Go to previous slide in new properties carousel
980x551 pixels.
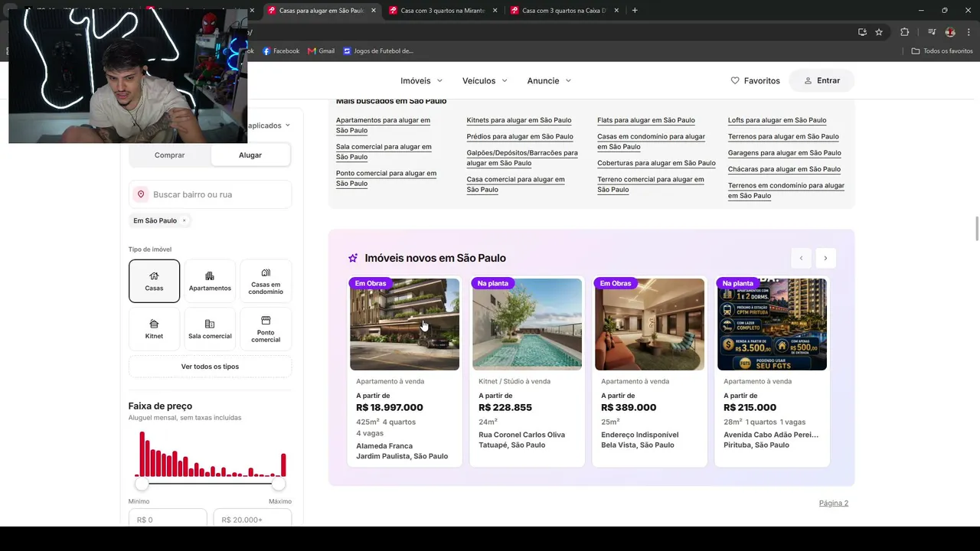click(x=801, y=258)
